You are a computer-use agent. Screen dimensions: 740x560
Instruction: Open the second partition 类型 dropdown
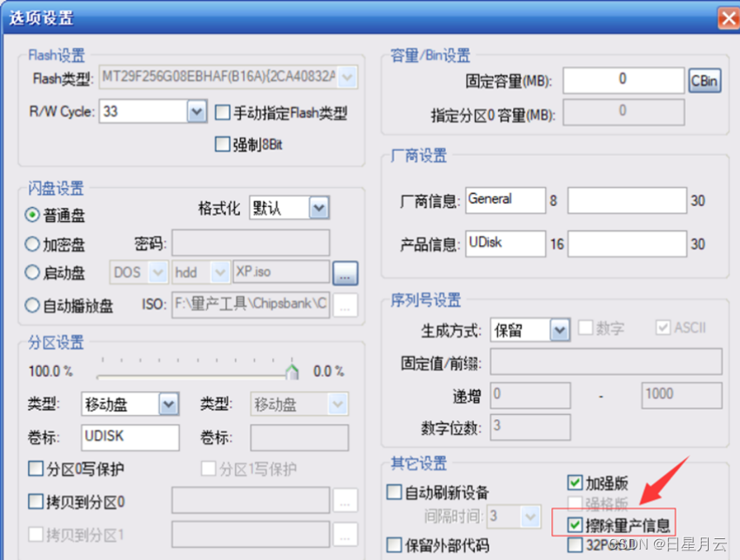pos(338,404)
